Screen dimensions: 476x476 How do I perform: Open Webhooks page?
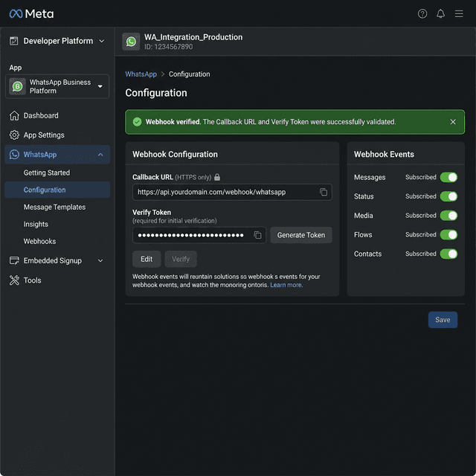(x=39, y=241)
